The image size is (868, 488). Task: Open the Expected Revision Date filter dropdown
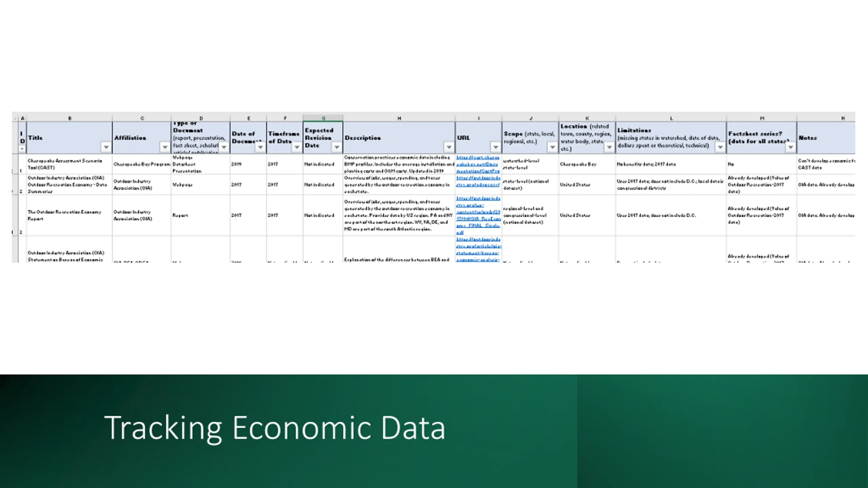pos(337,147)
